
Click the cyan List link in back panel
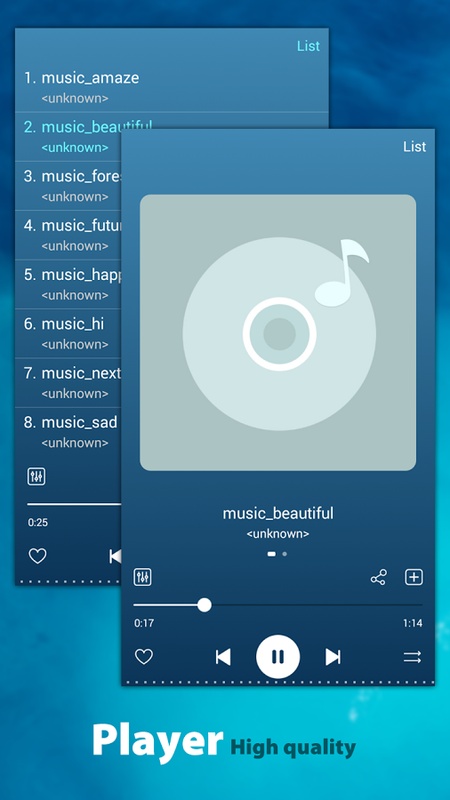(x=308, y=46)
